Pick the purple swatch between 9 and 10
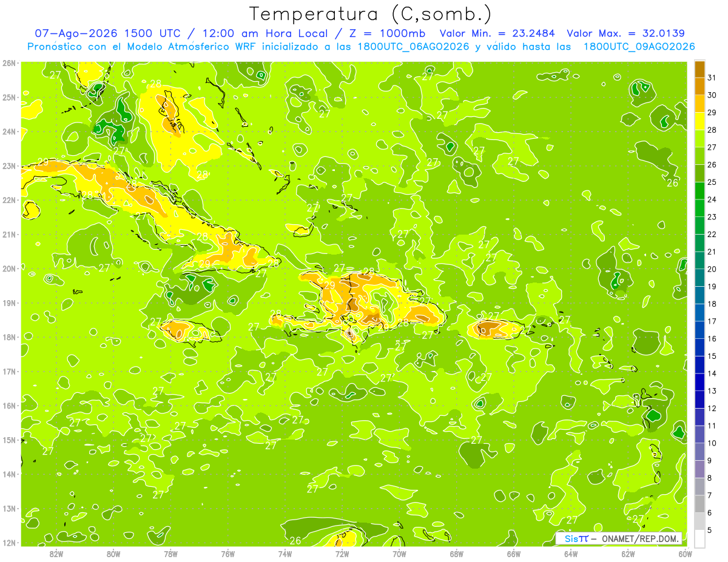 click(699, 452)
